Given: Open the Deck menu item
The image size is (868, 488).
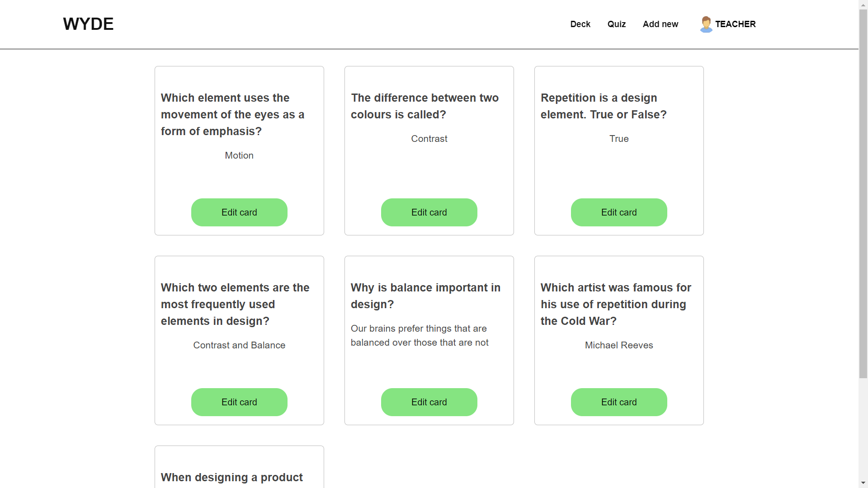Looking at the screenshot, I should tap(580, 24).
